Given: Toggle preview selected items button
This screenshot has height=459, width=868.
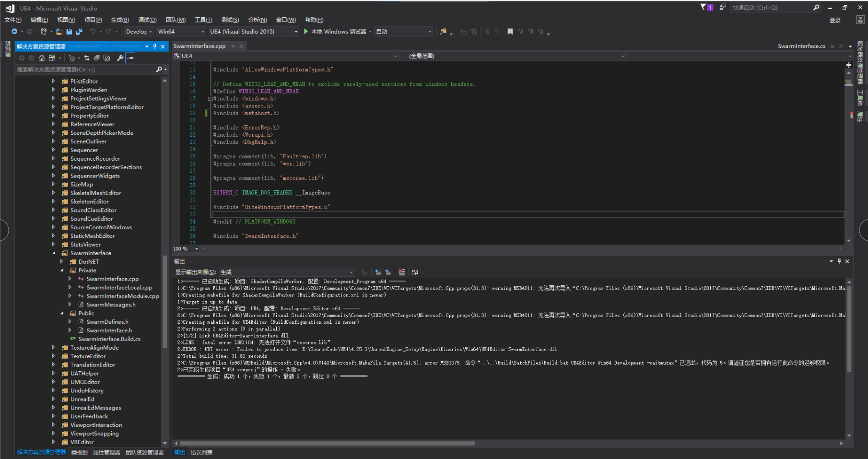Looking at the screenshot, I should click(x=130, y=58).
